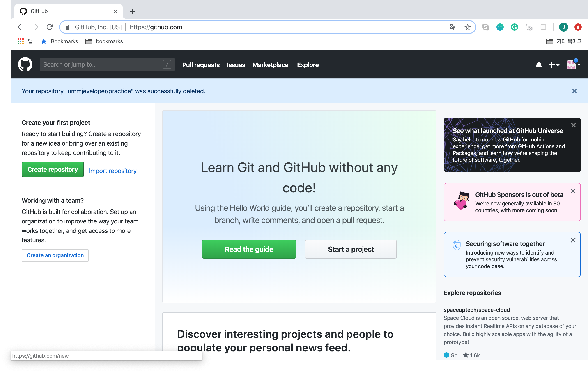The image size is (588, 373).
Task: Open the Chrome apps grid icon
Action: click(x=21, y=41)
